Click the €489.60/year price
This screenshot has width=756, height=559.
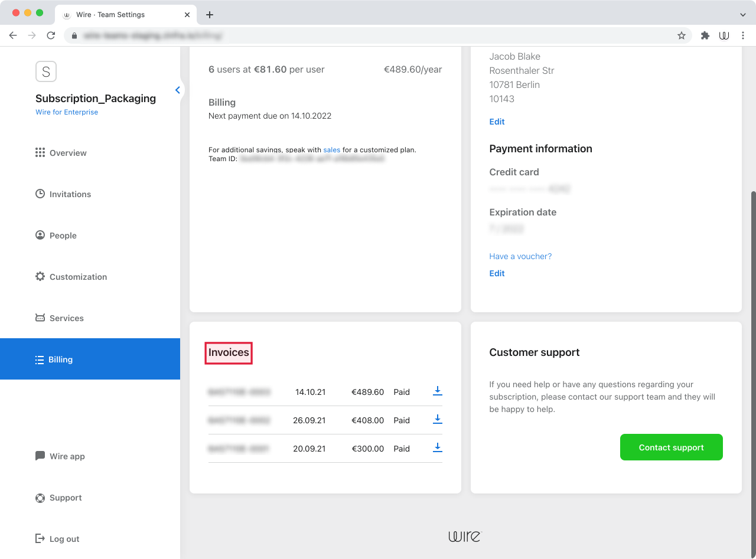click(413, 69)
